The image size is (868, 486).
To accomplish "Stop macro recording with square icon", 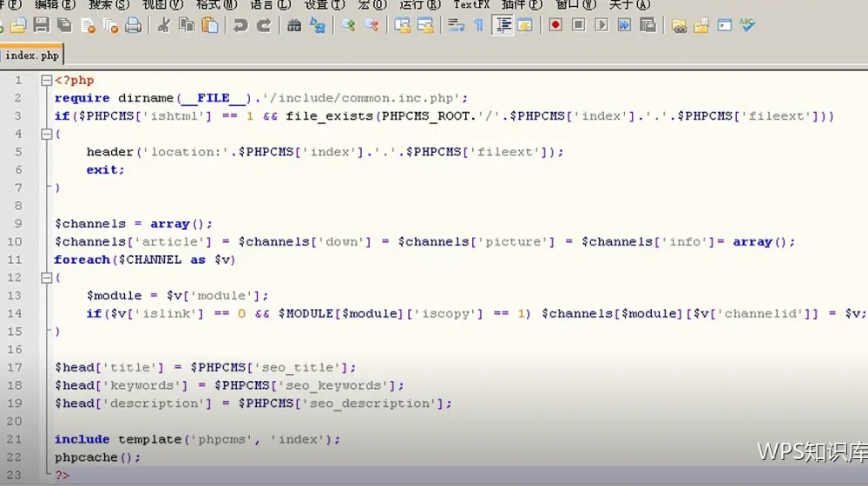I will coord(578,25).
